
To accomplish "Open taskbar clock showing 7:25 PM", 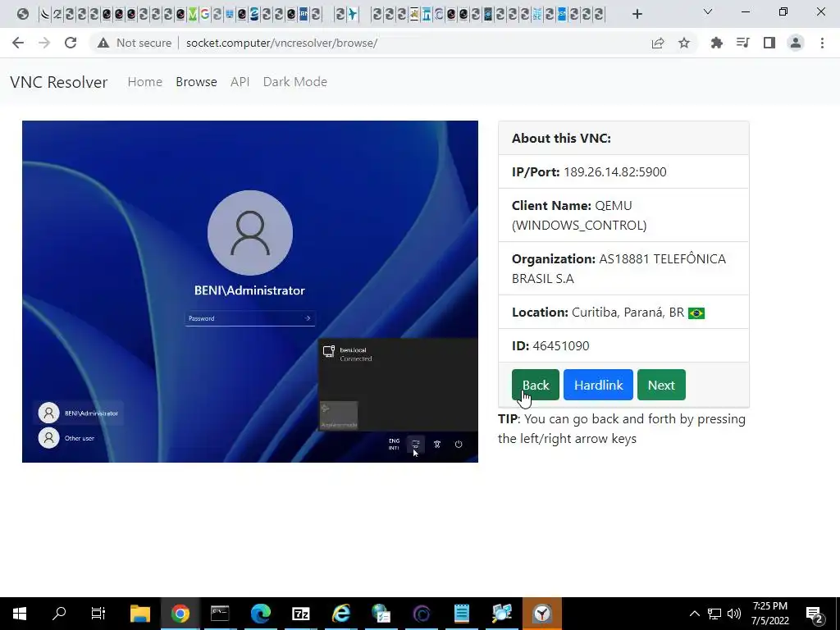I will tap(769, 614).
